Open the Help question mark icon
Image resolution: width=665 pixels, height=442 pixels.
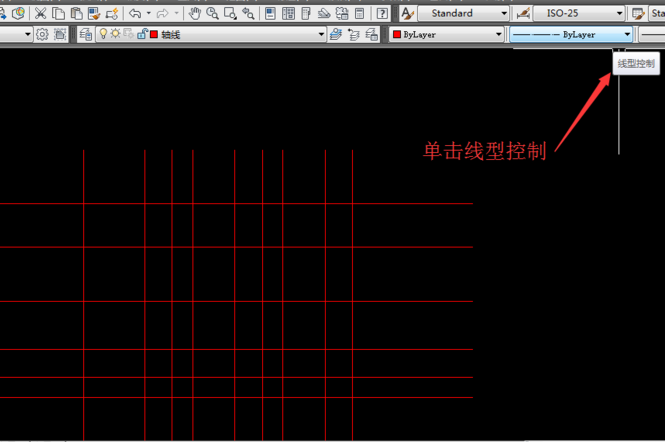click(382, 14)
